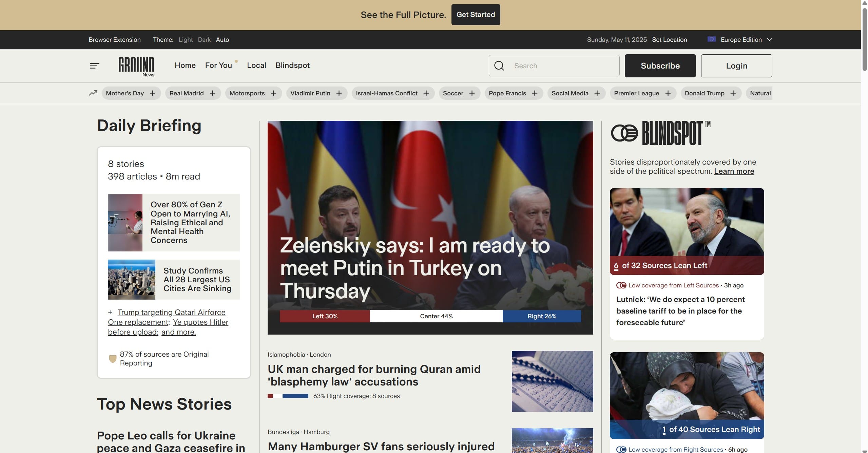The width and height of the screenshot is (868, 453).
Task: Follow Pope Francis with plus icon
Action: point(535,93)
